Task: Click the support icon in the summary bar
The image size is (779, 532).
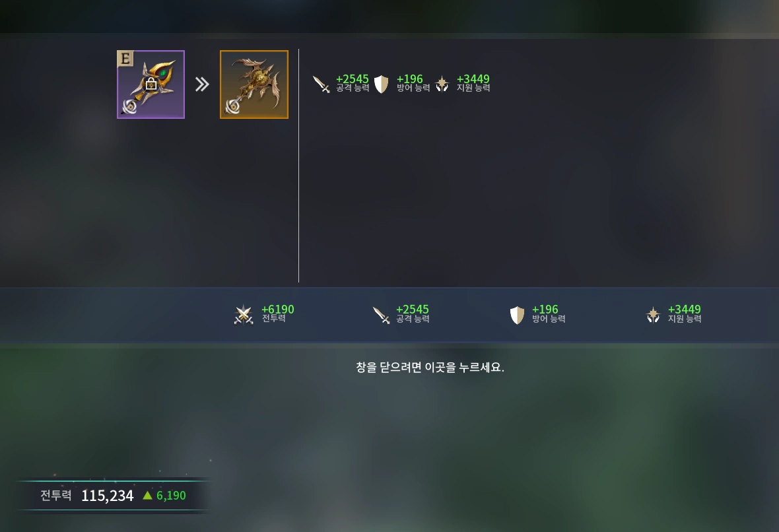Action: coord(653,315)
